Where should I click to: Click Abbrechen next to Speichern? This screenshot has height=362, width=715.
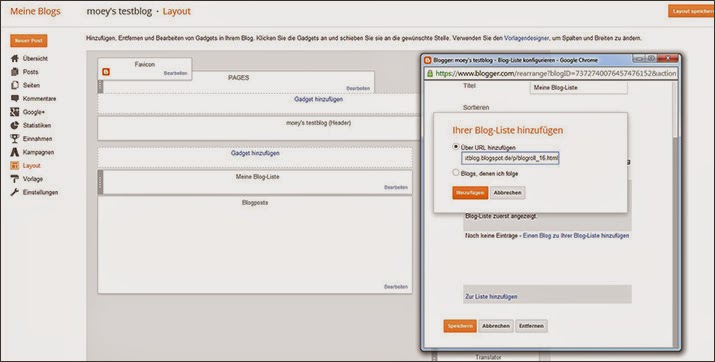click(496, 326)
